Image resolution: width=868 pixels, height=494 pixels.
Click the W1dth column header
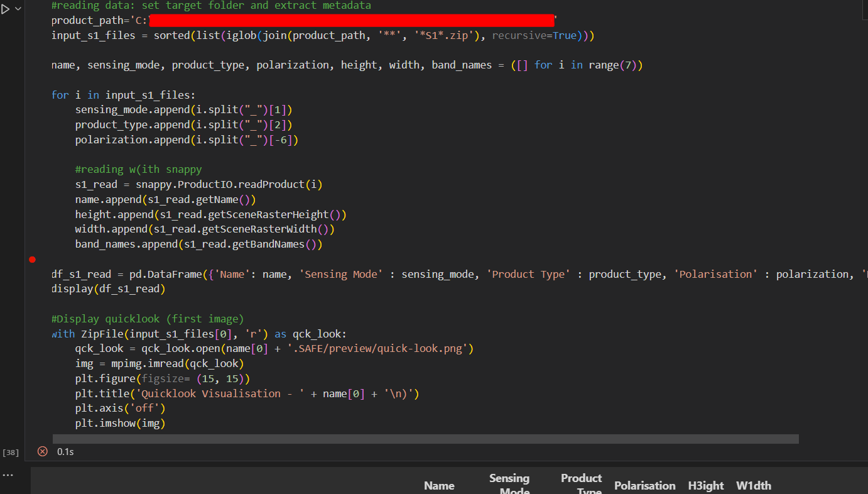(753, 485)
